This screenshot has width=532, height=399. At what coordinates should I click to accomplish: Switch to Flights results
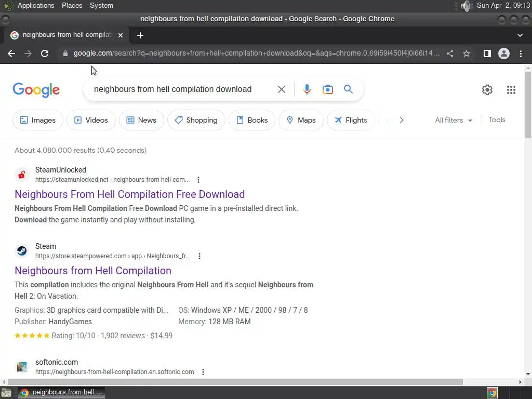pyautogui.click(x=351, y=120)
